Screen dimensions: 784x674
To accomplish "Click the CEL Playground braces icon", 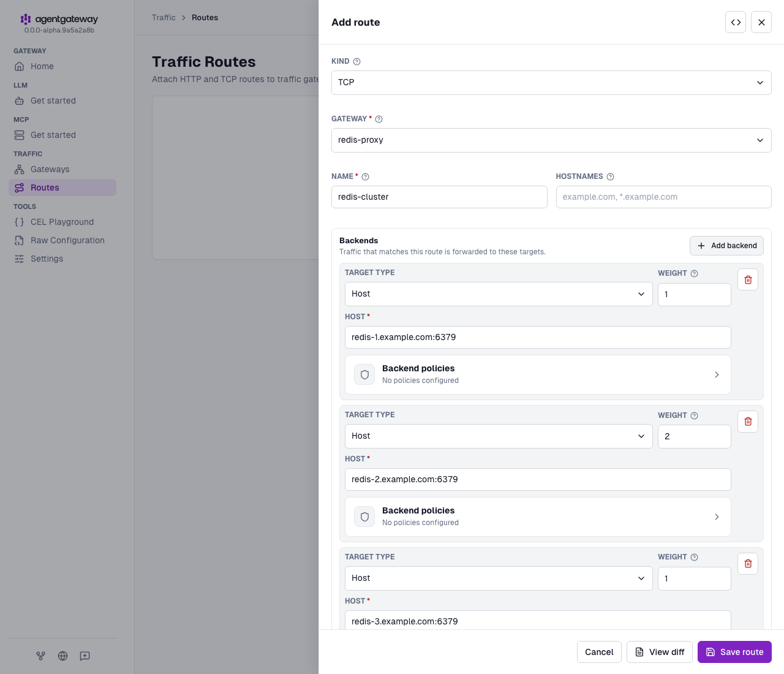I will coord(20,222).
